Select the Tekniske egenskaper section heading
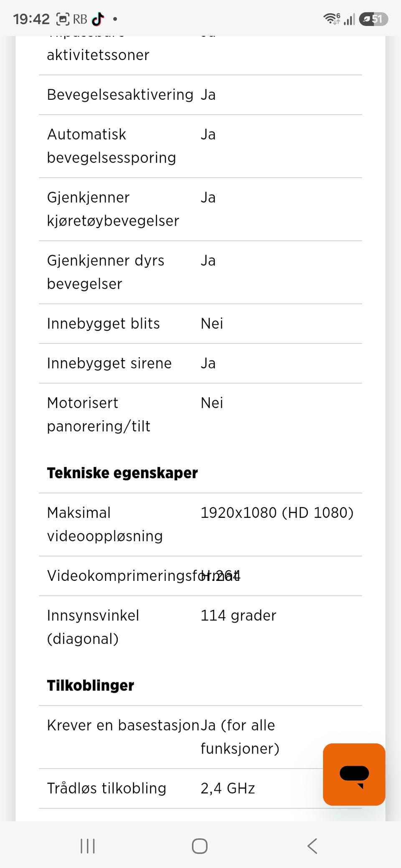The image size is (401, 868). 122,473
